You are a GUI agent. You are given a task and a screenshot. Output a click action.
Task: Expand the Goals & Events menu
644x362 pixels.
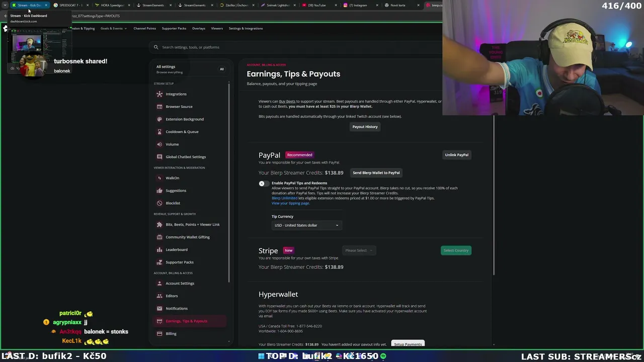[x=113, y=28]
